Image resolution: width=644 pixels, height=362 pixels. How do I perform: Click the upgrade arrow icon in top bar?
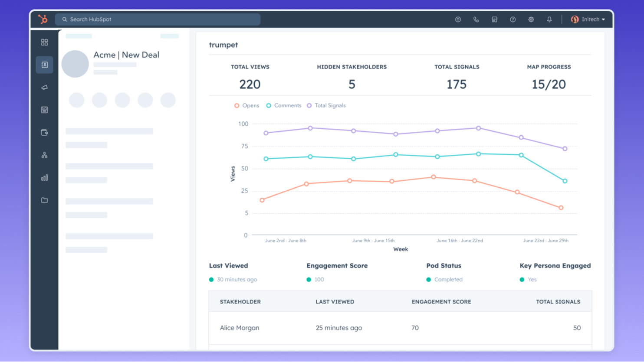458,20
